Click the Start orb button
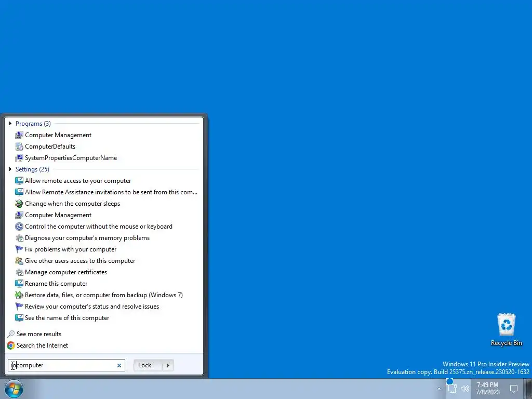This screenshot has height=399, width=532. tap(14, 389)
